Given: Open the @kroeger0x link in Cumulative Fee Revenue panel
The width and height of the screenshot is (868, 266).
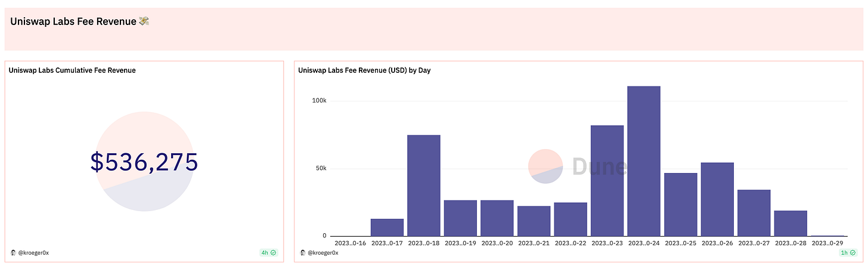Looking at the screenshot, I should [33, 253].
